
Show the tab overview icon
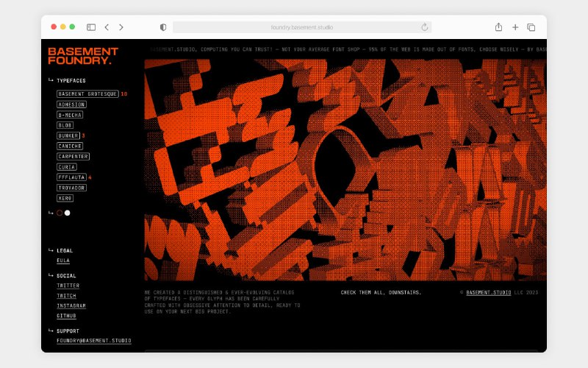pos(531,27)
